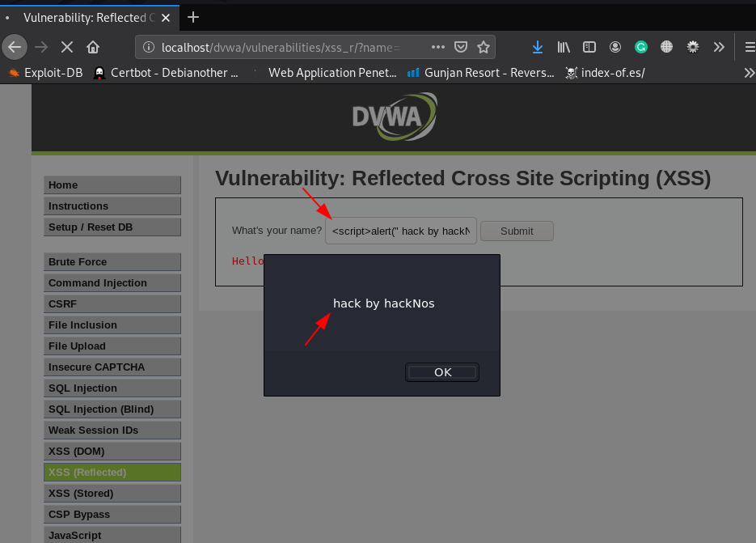Open CSRF vulnerability page
Image resolution: width=756 pixels, height=543 pixels.
112,304
